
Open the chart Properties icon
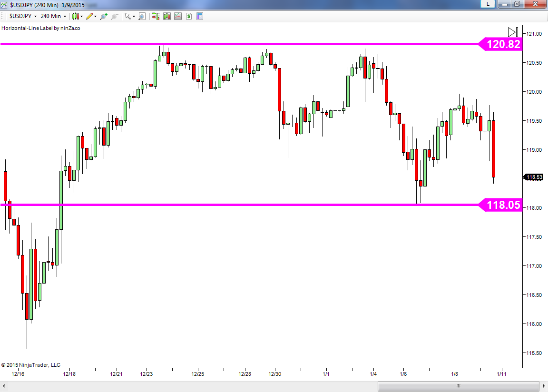click(200, 16)
